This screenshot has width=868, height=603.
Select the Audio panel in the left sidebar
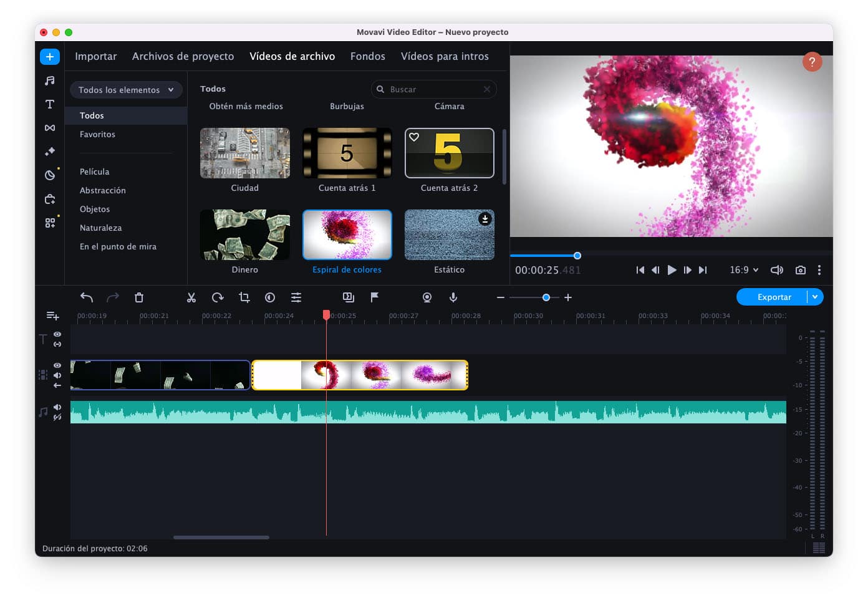[50, 80]
